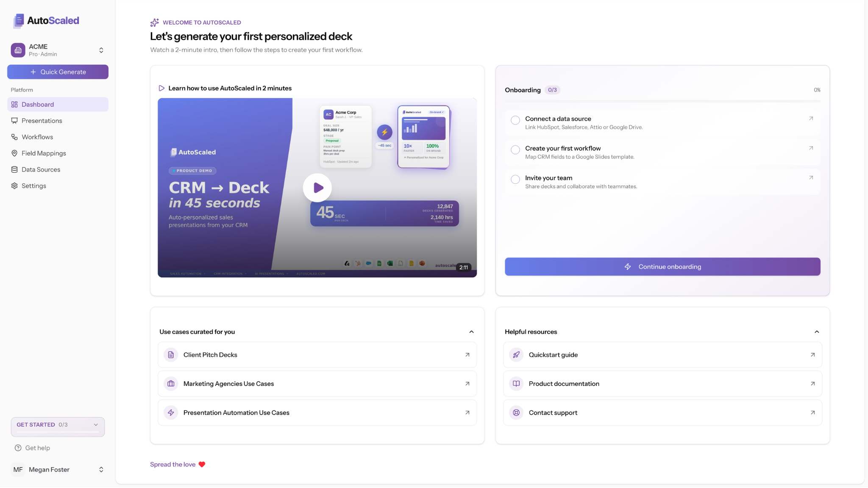Click the AutoScaled logo
Viewport: 868px width, 488px height.
pyautogui.click(x=45, y=20)
